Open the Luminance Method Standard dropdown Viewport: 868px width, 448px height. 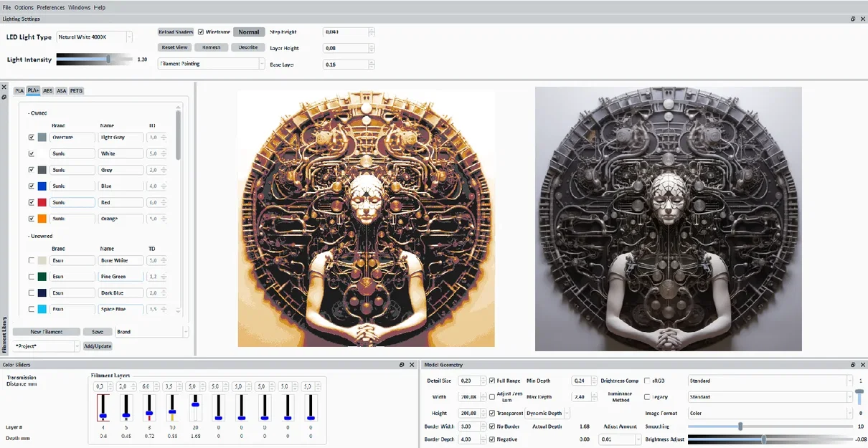(770, 396)
